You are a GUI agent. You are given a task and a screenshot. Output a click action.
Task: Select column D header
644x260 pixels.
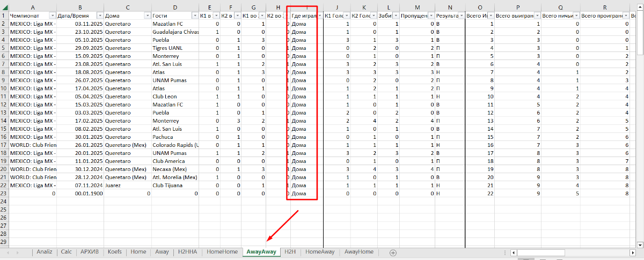click(x=175, y=7)
